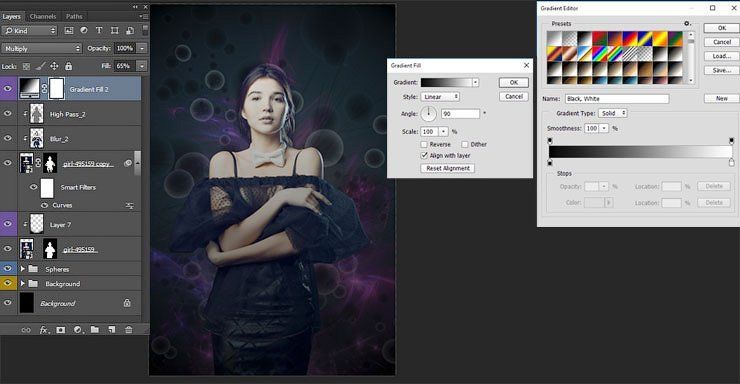Open the Fill slider dropdown arrow
This screenshot has height=384, width=740.
click(x=142, y=66)
